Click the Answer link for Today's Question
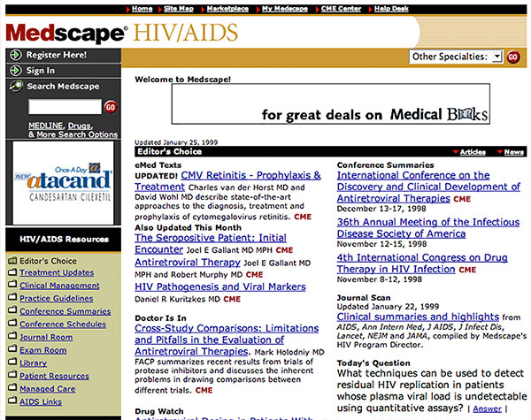The width and height of the screenshot is (531, 420). [x=487, y=409]
